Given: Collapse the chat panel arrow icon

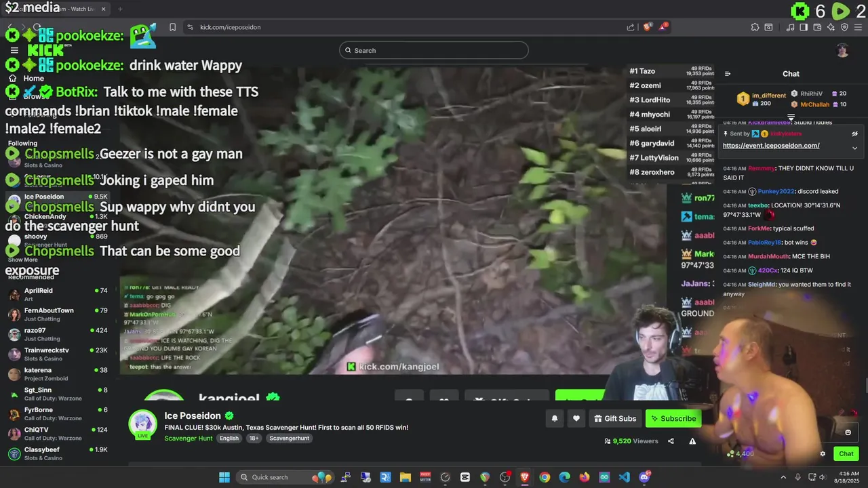Looking at the screenshot, I should coord(728,74).
